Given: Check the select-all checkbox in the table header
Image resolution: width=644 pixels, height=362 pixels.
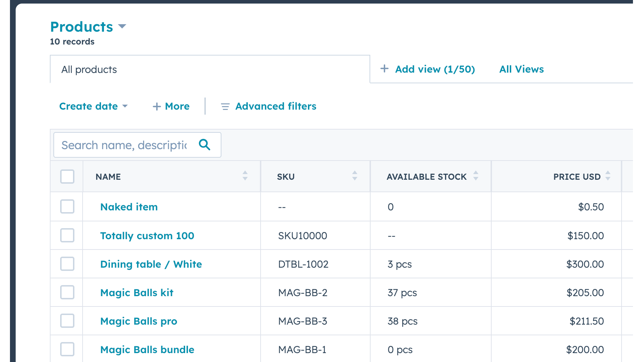Looking at the screenshot, I should pos(67,176).
